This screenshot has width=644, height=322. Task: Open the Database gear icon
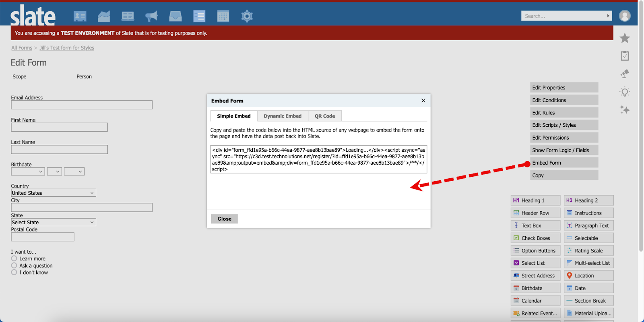pyautogui.click(x=247, y=16)
